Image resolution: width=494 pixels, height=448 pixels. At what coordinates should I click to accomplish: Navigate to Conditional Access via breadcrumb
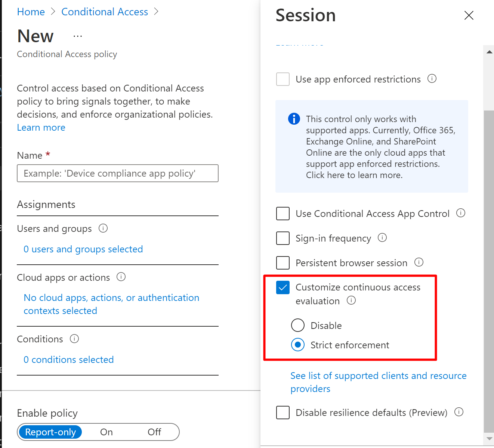coord(105,12)
